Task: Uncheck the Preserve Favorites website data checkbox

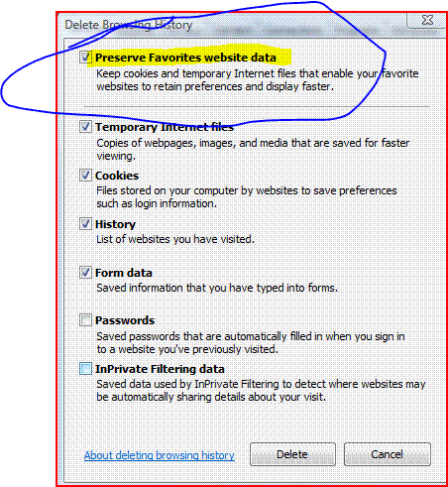Action: point(85,58)
